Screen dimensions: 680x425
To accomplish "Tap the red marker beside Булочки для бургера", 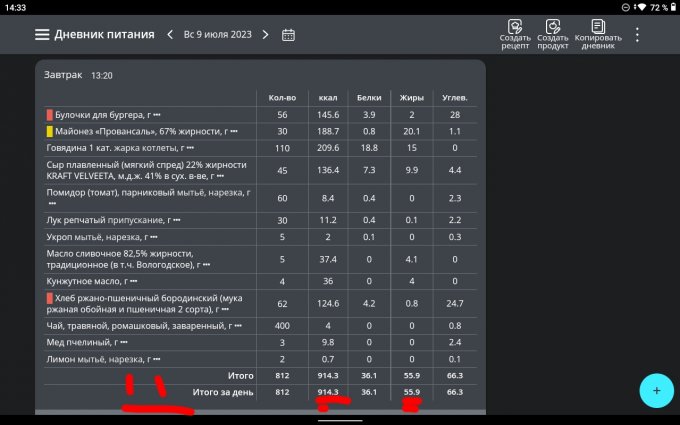I will [x=49, y=115].
